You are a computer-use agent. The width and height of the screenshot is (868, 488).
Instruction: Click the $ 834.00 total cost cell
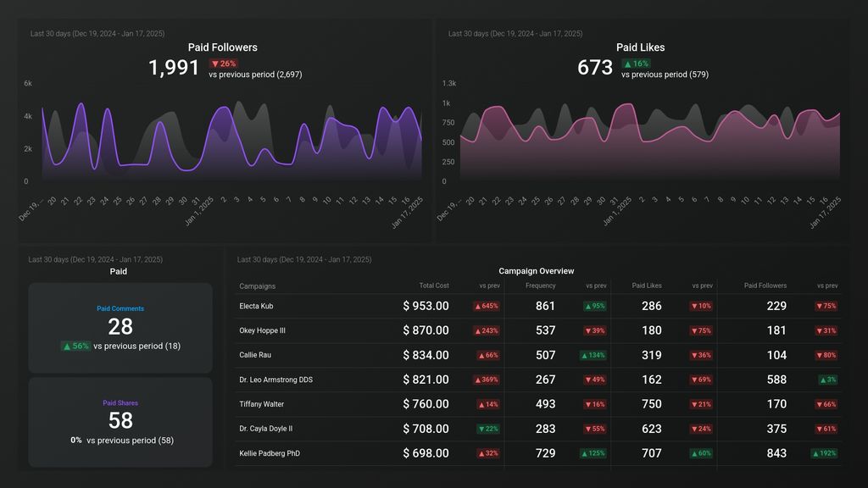coord(426,355)
